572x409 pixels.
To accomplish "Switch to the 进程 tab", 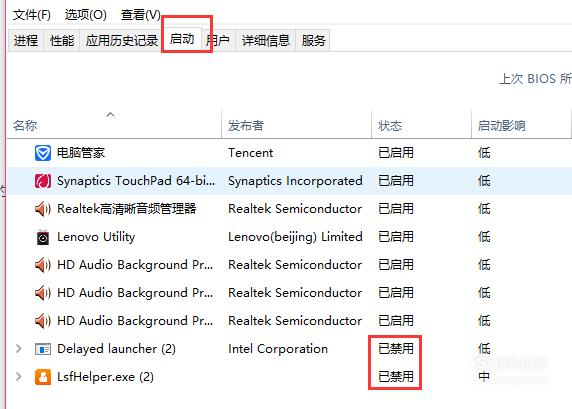I will pos(26,40).
